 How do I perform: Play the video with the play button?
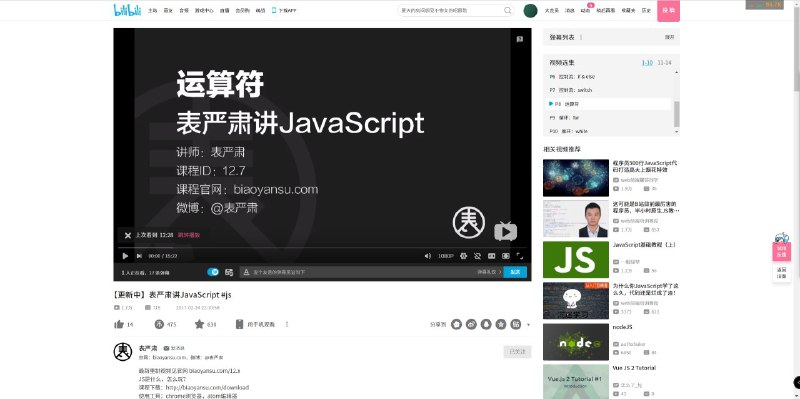(125, 256)
